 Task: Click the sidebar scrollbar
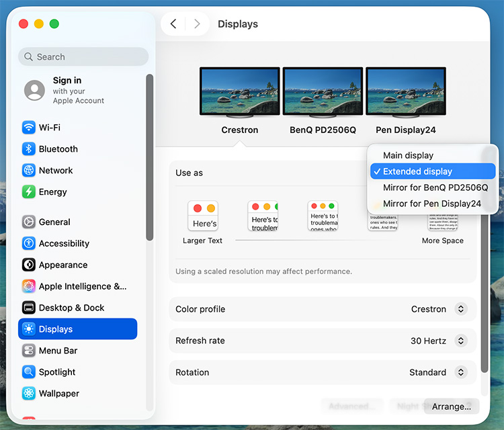[x=149, y=157]
